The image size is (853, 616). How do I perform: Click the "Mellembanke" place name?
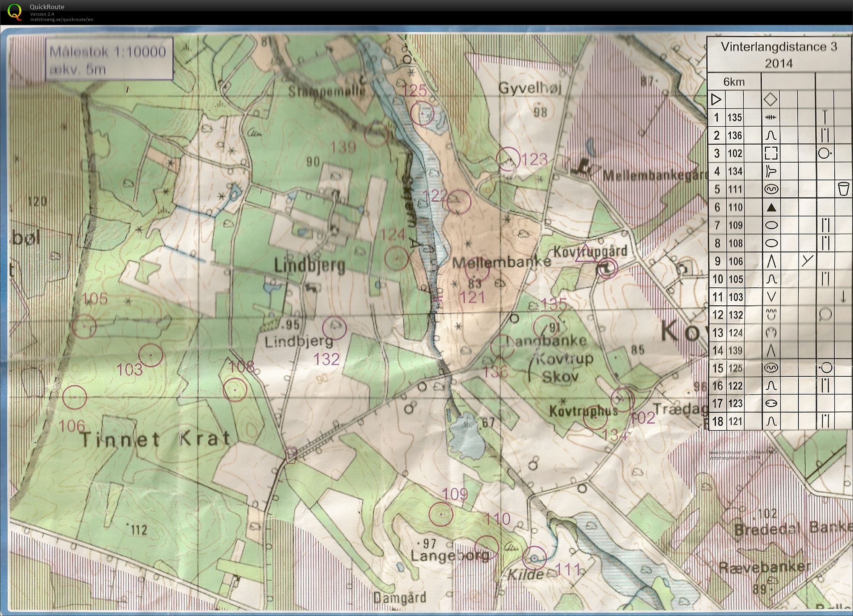[502, 262]
